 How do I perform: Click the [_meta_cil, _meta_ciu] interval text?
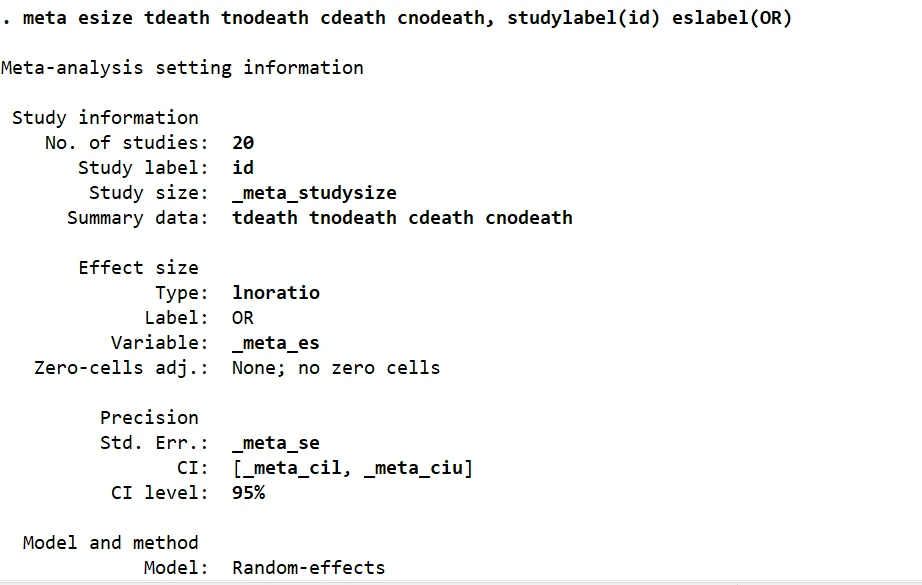point(352,468)
